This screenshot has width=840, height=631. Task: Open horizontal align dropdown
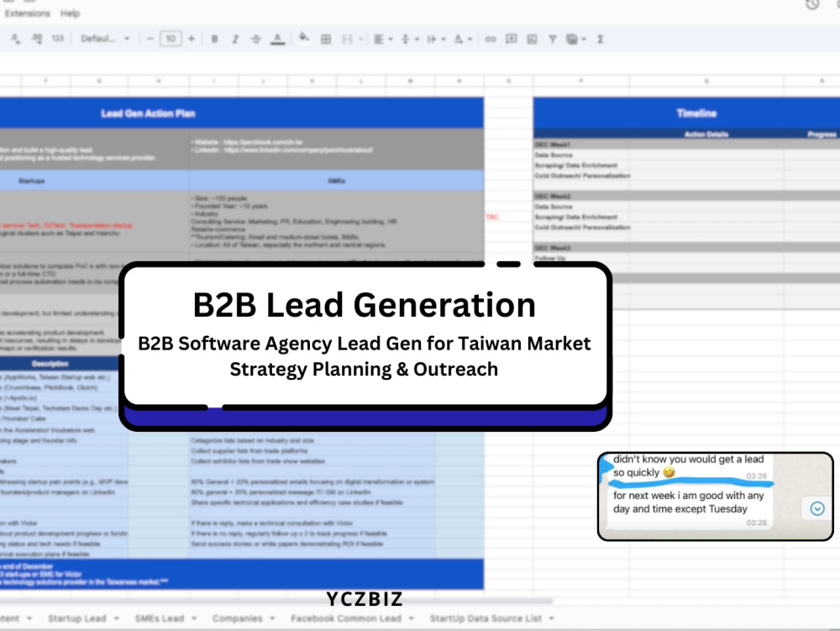[382, 39]
